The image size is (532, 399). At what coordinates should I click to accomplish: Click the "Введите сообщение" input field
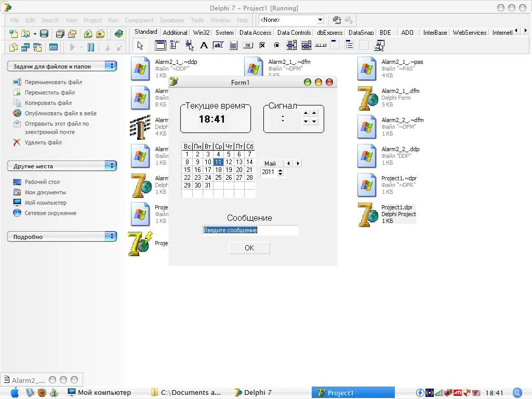click(x=250, y=230)
